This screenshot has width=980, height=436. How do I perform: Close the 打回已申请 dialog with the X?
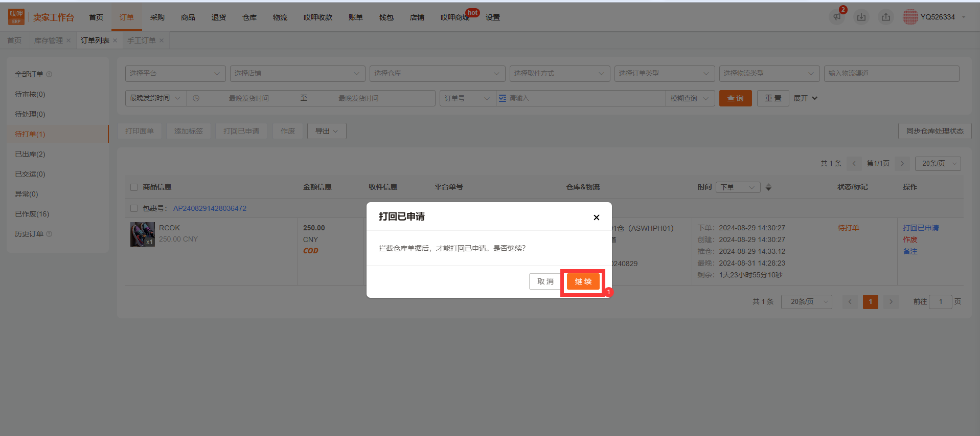coord(596,217)
